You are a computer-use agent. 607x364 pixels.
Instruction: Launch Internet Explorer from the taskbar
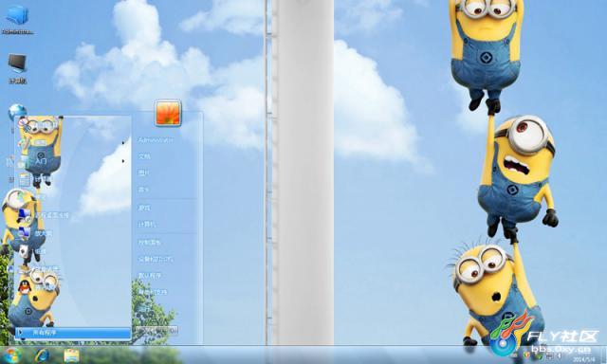42,355
